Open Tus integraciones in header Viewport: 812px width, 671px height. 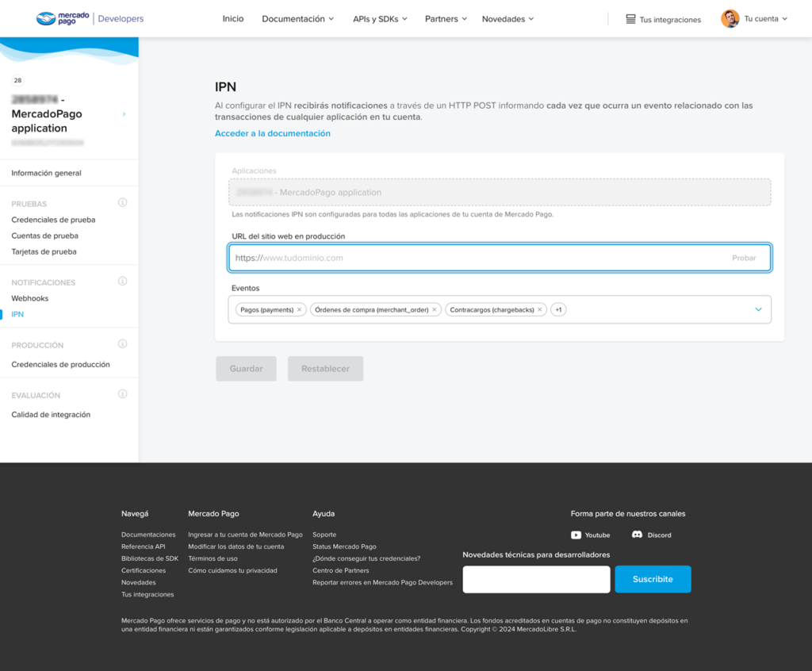[664, 19]
